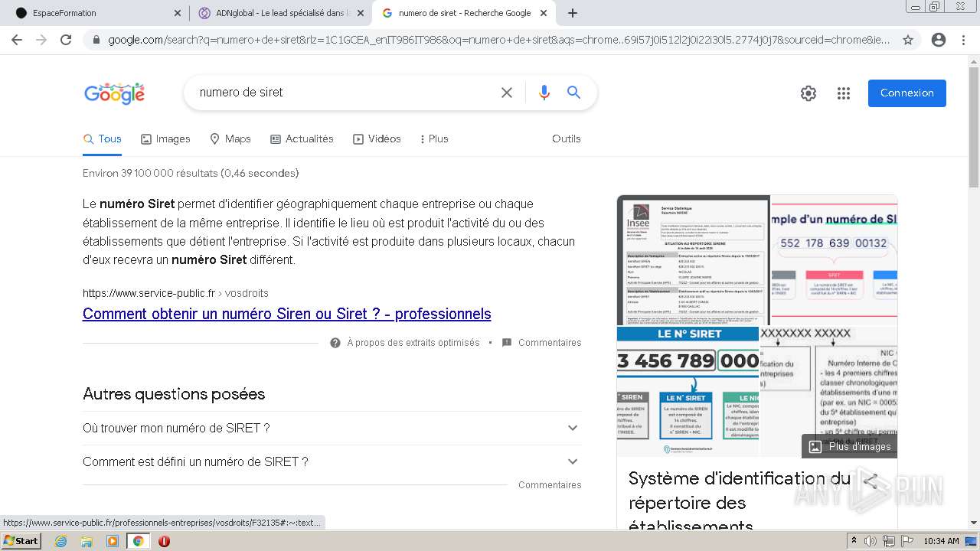Screen dimensions: 980x551
Task: Share the knowledge panel result
Action: coord(871,481)
